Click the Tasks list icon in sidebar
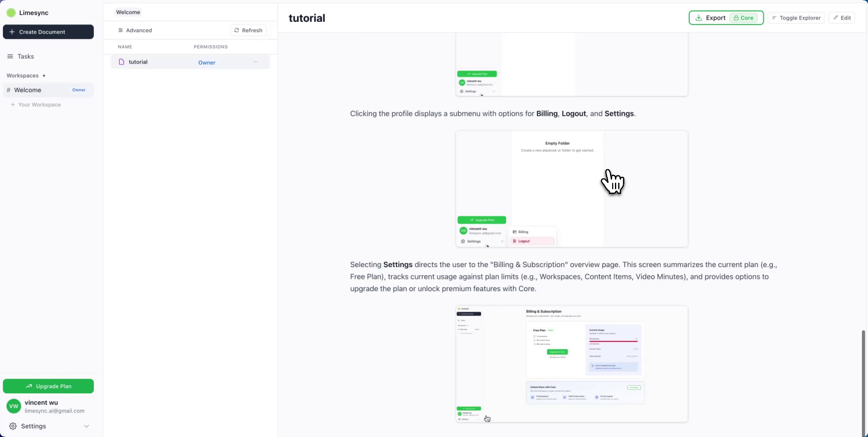Screen dimensions: 868x437 [10, 57]
